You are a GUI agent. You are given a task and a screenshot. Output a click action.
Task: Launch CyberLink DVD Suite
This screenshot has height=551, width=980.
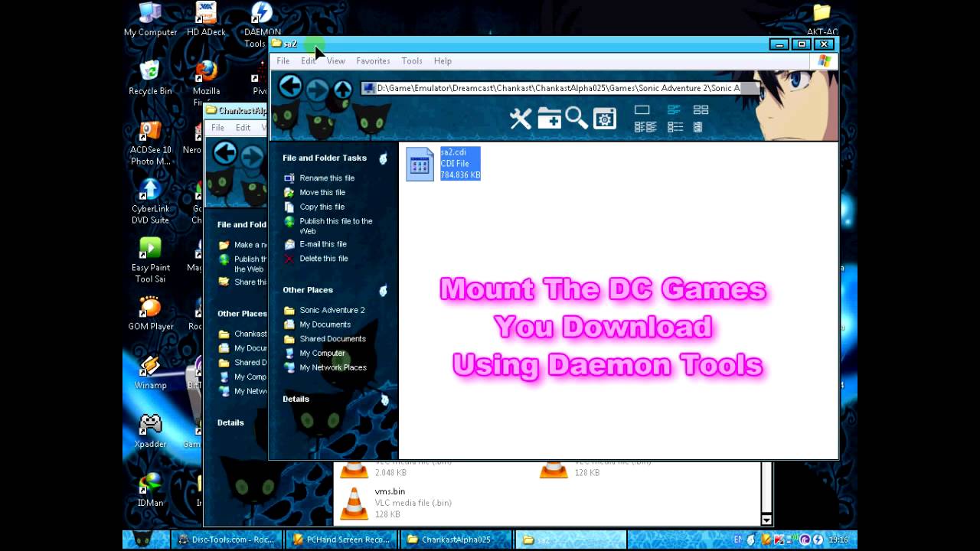click(150, 201)
